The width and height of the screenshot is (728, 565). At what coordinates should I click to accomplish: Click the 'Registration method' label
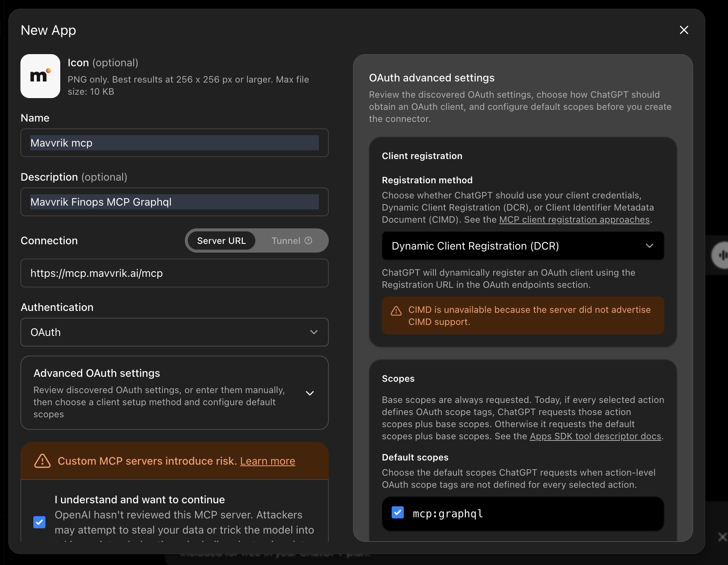click(x=427, y=180)
